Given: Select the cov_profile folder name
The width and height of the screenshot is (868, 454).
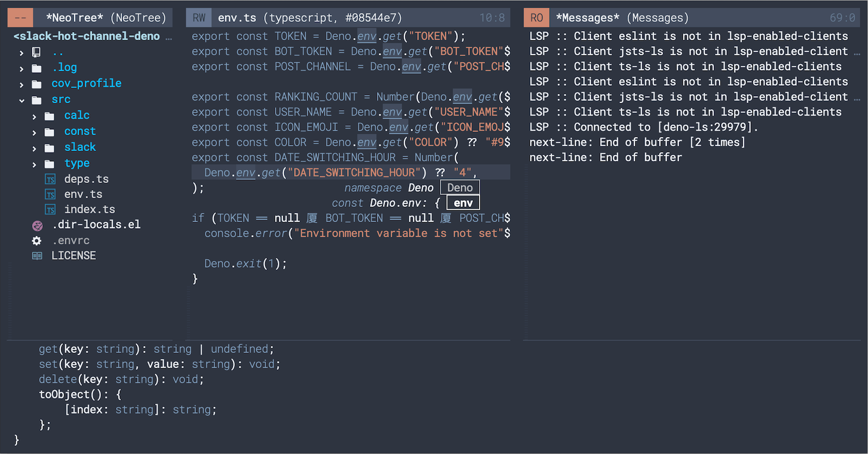Looking at the screenshot, I should [86, 84].
